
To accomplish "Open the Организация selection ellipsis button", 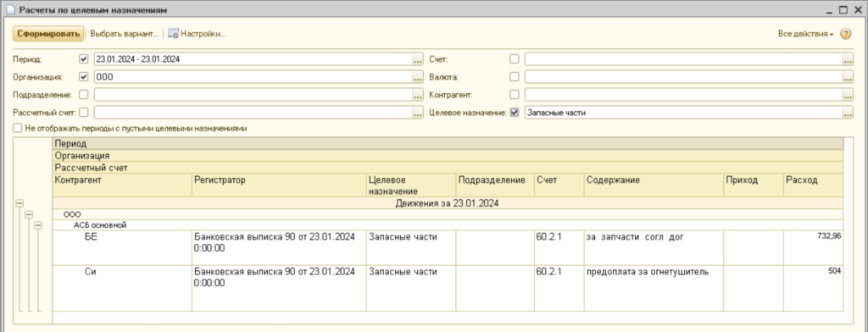I will 418,77.
